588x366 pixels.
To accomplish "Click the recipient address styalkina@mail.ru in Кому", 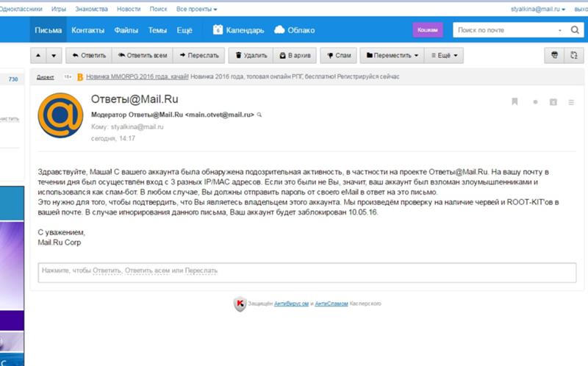I will click(137, 126).
